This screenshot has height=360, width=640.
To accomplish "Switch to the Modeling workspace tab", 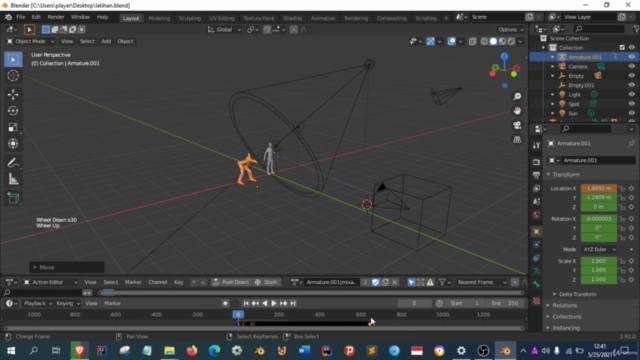I will click(x=159, y=18).
